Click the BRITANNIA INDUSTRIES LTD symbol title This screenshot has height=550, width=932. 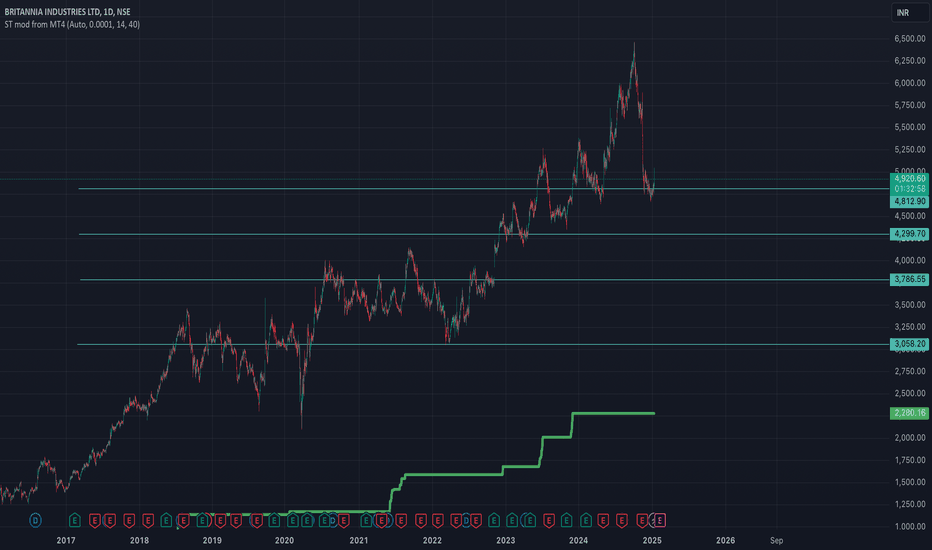[x=67, y=11]
